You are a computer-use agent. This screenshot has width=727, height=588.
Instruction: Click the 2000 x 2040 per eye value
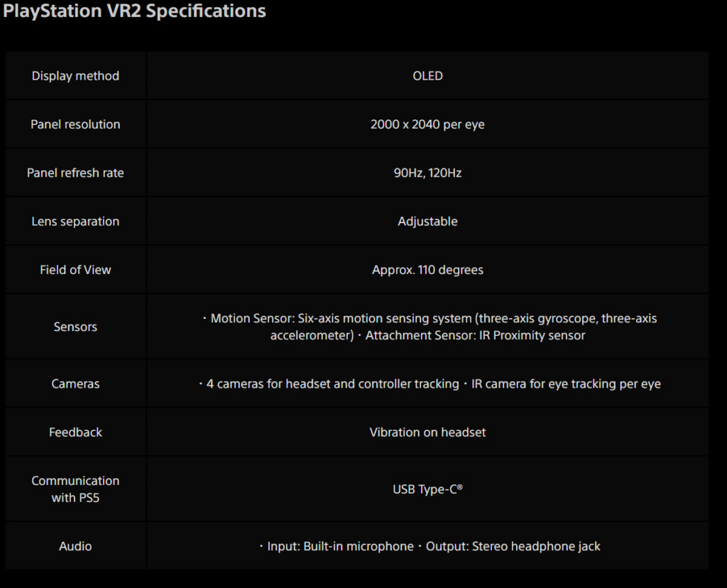[427, 124]
